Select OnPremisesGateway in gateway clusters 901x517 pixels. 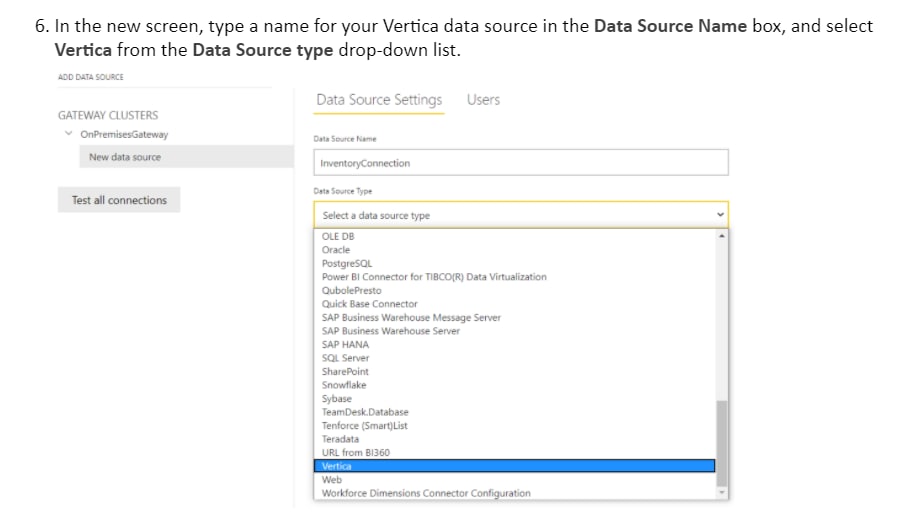(124, 134)
